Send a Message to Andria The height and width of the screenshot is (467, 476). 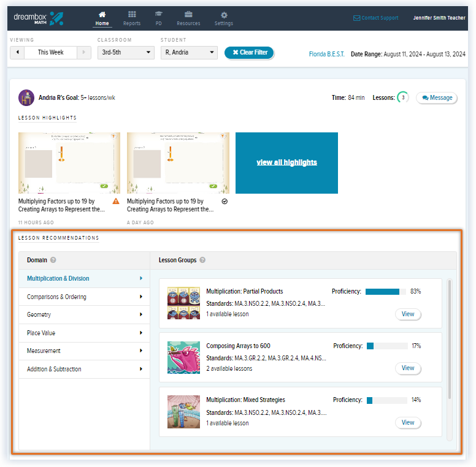click(437, 98)
